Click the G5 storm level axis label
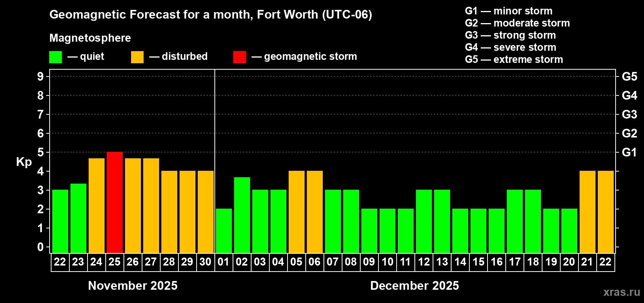 click(629, 77)
